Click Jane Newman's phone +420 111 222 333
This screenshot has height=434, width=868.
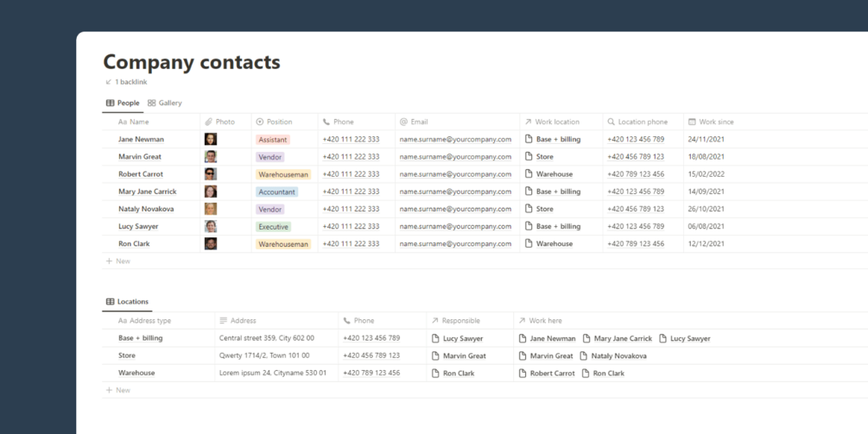pyautogui.click(x=351, y=139)
